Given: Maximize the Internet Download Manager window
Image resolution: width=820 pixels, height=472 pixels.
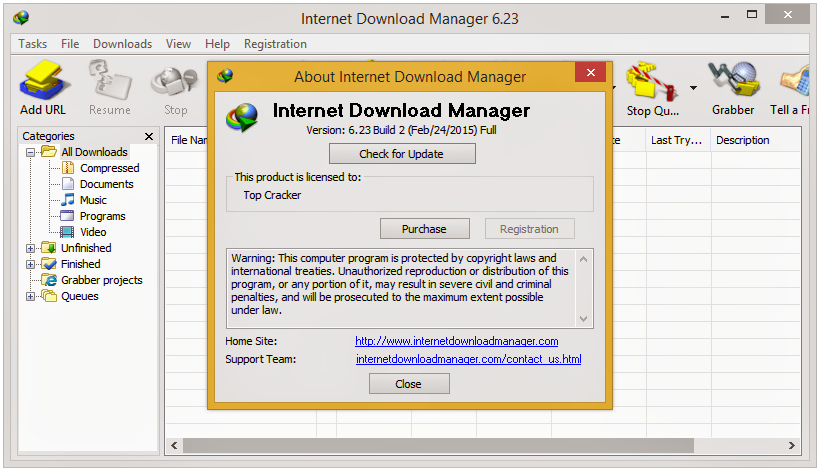Looking at the screenshot, I should pos(752,15).
